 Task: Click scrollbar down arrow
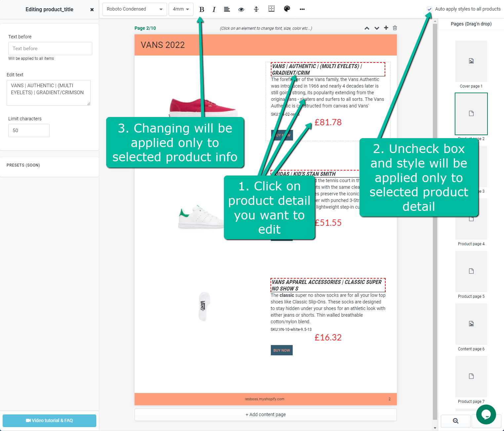click(x=435, y=428)
